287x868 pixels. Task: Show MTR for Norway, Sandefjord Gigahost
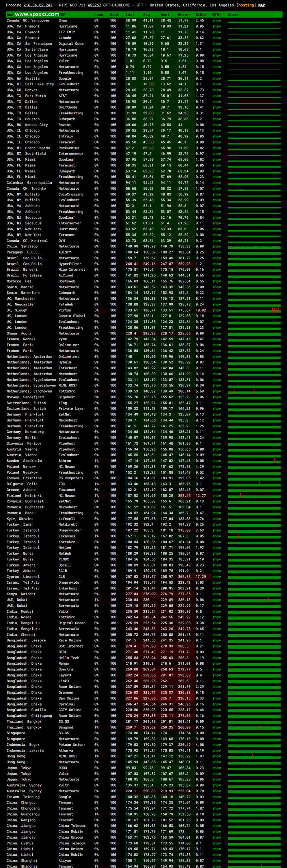tap(216, 397)
